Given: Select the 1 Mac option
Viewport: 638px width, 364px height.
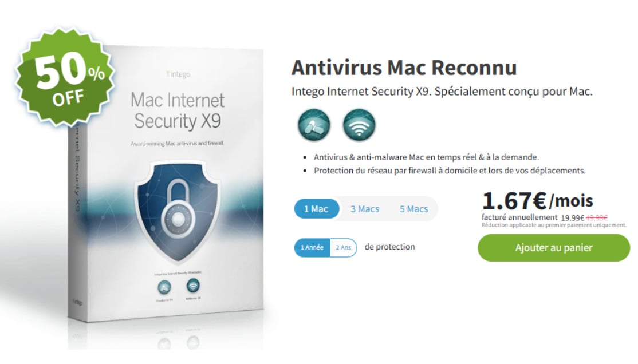Looking at the screenshot, I should tap(316, 209).
